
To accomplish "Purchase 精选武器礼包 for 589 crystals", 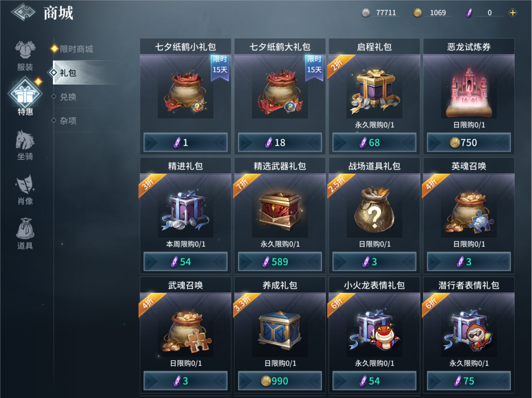I will 280,262.
